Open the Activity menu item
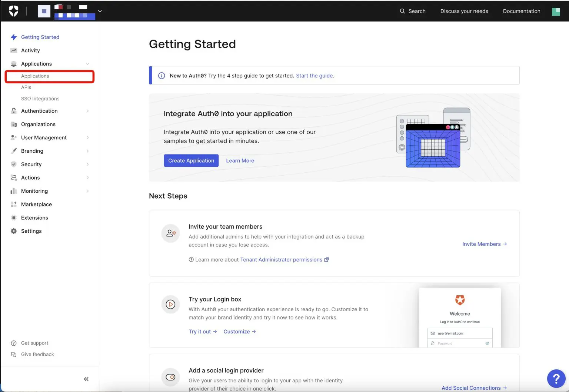 point(30,50)
